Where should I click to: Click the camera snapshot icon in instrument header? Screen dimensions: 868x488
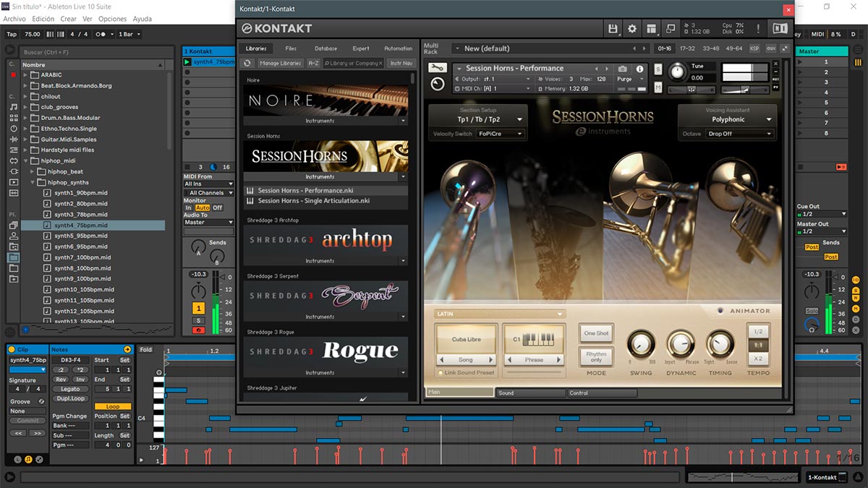pyautogui.click(x=623, y=69)
